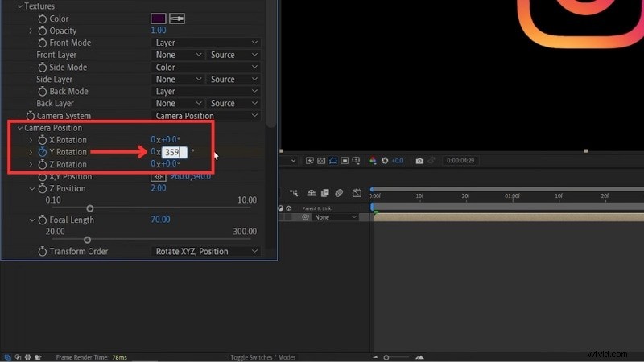Open the Graph Editor icon

[357, 192]
